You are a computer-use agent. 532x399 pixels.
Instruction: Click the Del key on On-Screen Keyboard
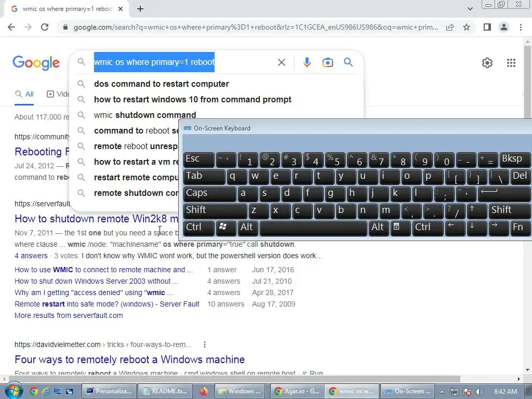(x=521, y=177)
